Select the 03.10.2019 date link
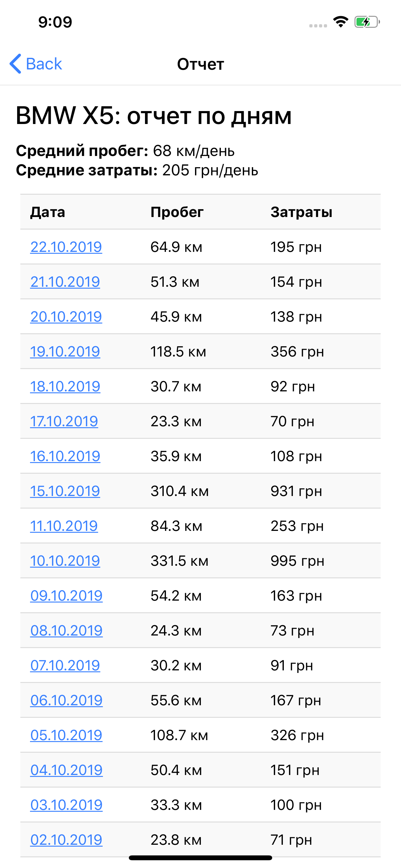This screenshot has height=868, width=401. coord(67,805)
